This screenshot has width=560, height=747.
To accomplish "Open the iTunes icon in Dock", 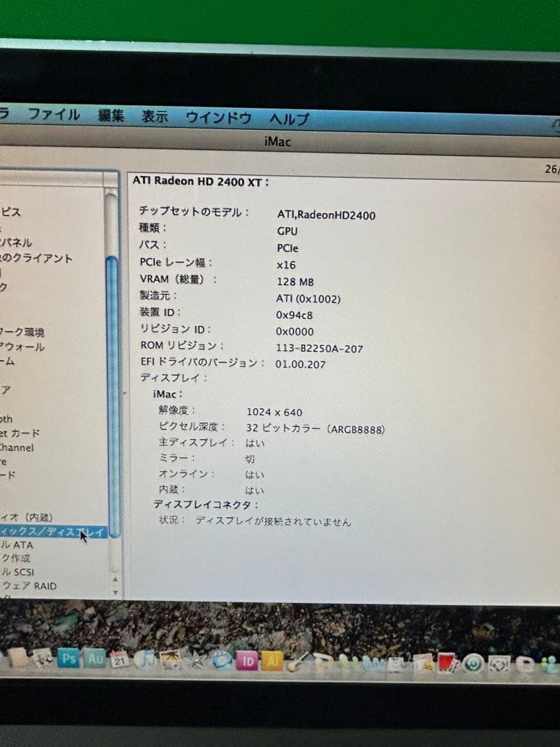I will pos(144,659).
